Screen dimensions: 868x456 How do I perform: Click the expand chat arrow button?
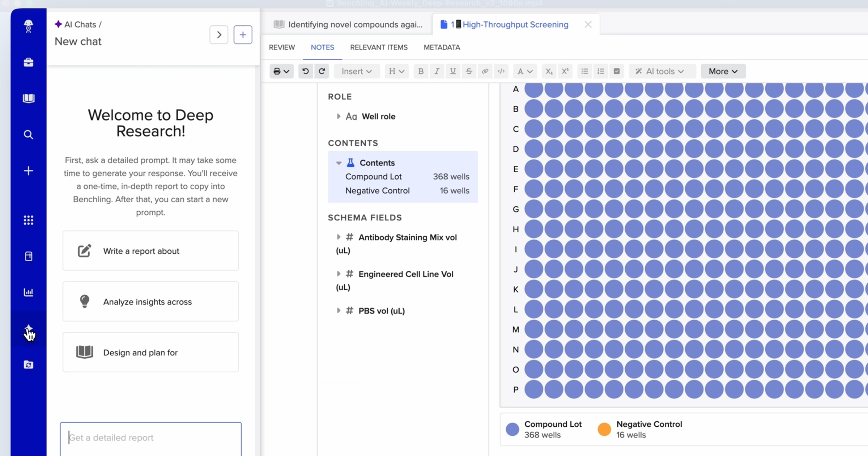point(219,35)
